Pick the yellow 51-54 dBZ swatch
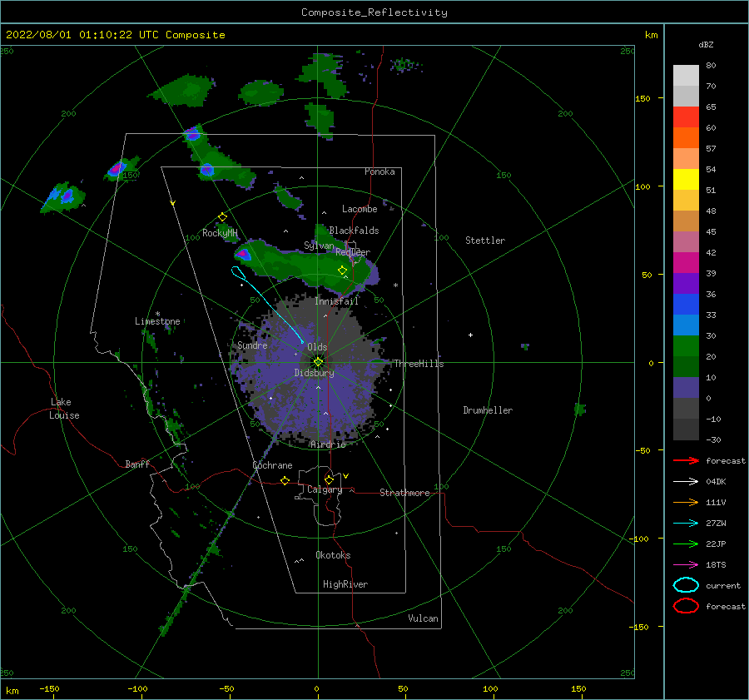Screen dimensions: 749x700 (686, 180)
